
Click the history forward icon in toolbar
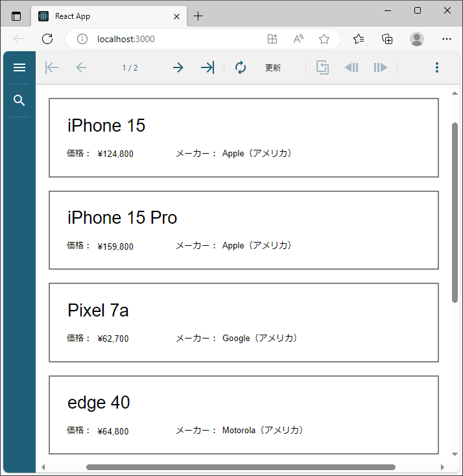tap(381, 67)
